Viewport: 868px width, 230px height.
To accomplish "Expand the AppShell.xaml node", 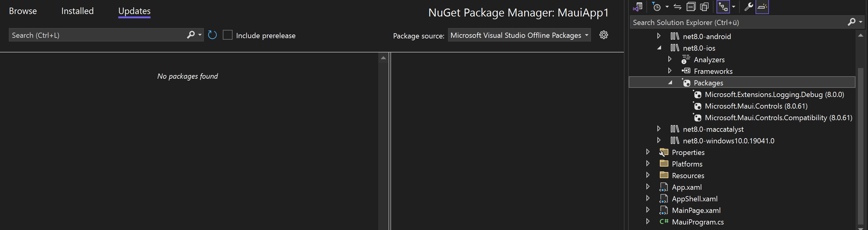I will [x=647, y=198].
